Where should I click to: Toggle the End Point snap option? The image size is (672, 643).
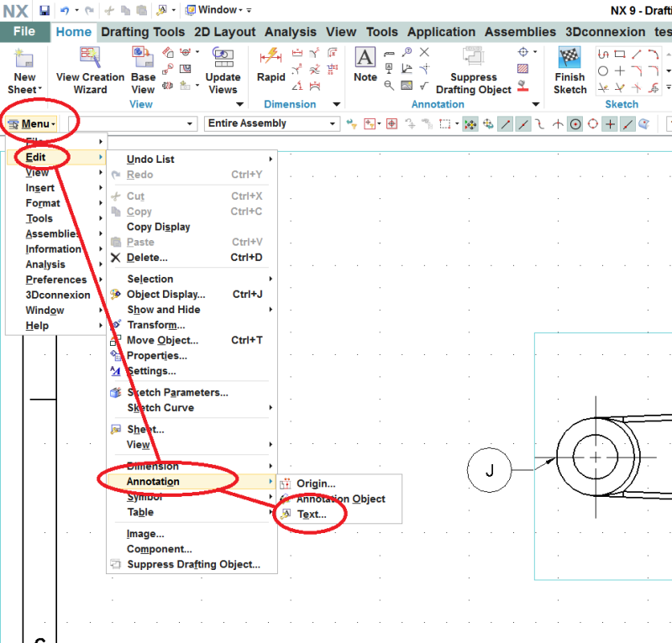pyautogui.click(x=506, y=124)
